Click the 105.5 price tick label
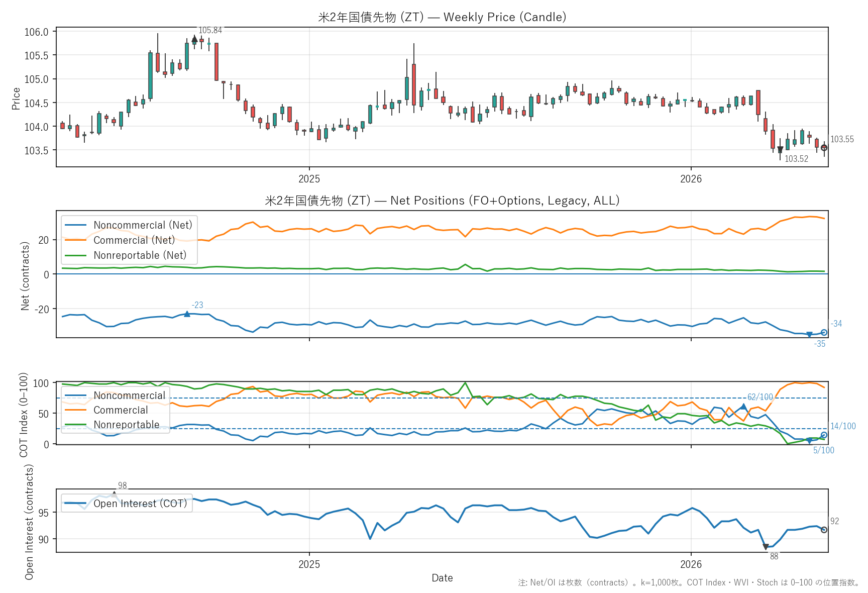The image size is (868, 593). pos(37,56)
